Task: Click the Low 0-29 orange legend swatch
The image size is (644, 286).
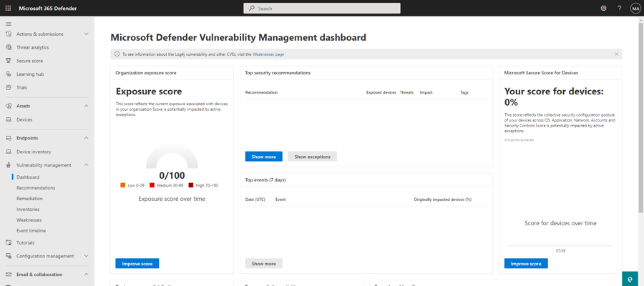Action: pyautogui.click(x=123, y=185)
